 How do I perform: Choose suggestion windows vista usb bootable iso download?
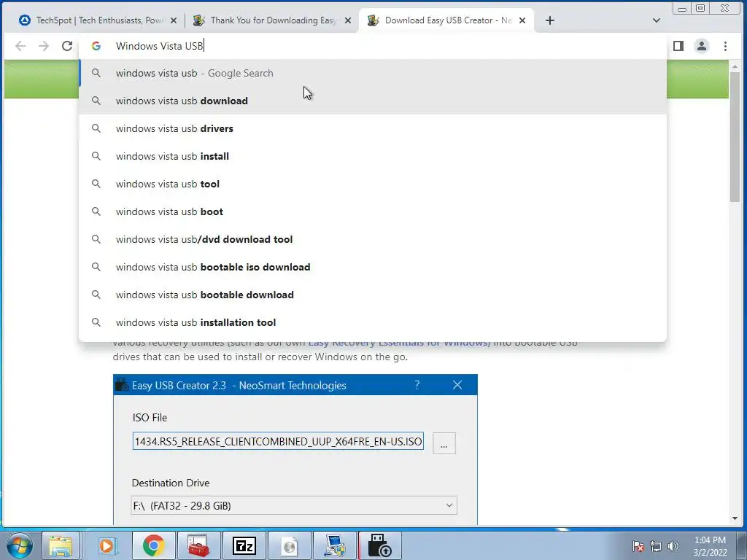[373, 267]
